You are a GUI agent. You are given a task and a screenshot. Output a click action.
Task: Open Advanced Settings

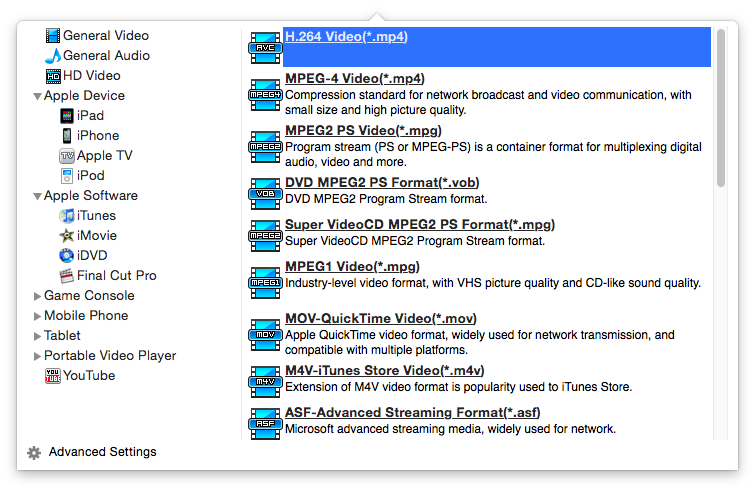click(x=102, y=452)
